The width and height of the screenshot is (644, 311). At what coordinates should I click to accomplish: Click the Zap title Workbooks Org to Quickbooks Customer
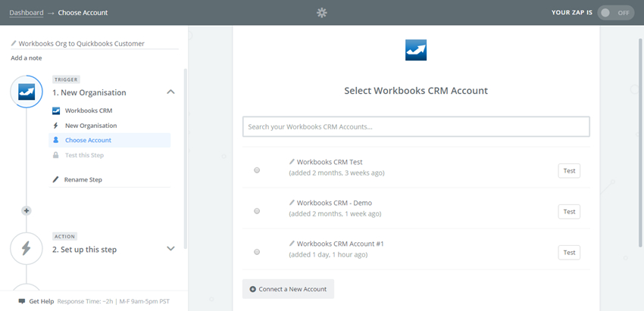point(82,43)
